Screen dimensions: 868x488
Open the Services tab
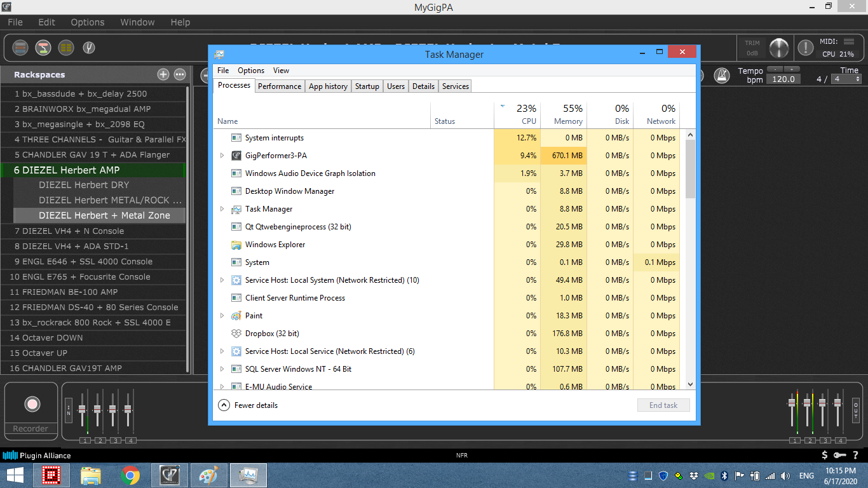point(456,86)
